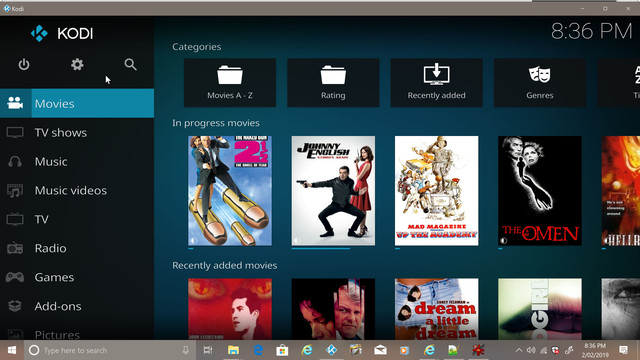Image resolution: width=640 pixels, height=360 pixels.
Task: Select the highlighted Movies menu item
Action: [77, 104]
